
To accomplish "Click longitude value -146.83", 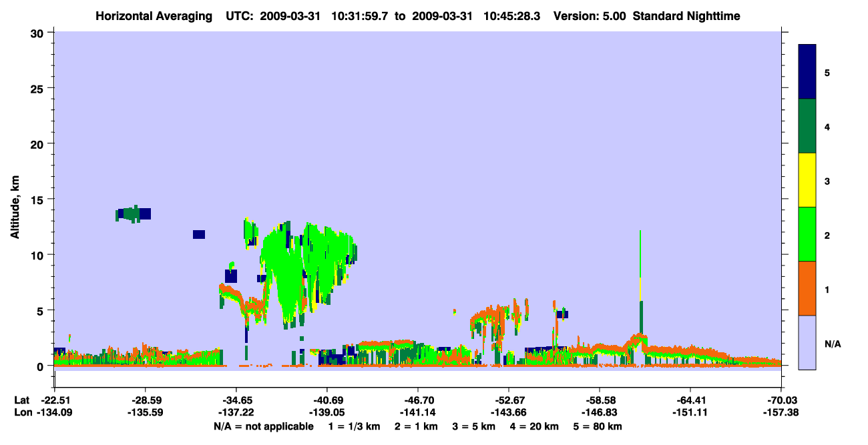I will [x=599, y=412].
